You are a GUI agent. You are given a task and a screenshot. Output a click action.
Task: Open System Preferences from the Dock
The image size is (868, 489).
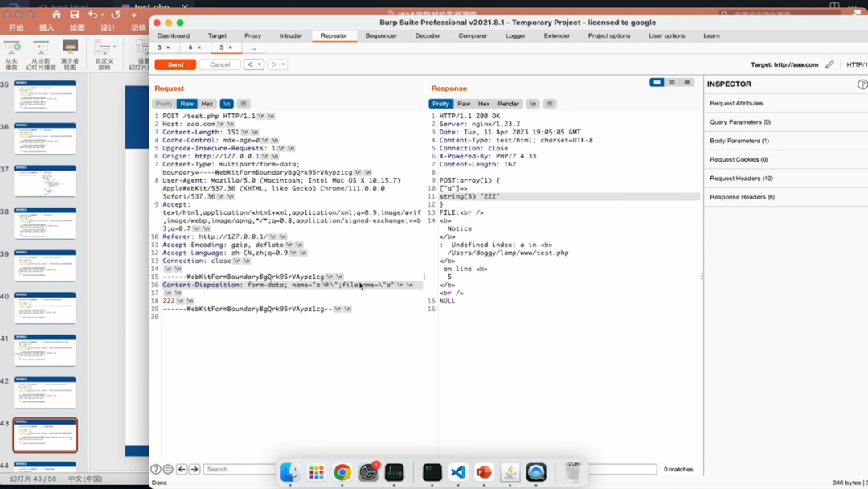368,472
